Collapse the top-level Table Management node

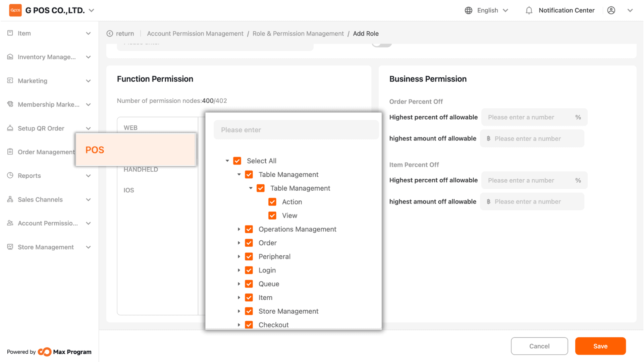point(239,175)
